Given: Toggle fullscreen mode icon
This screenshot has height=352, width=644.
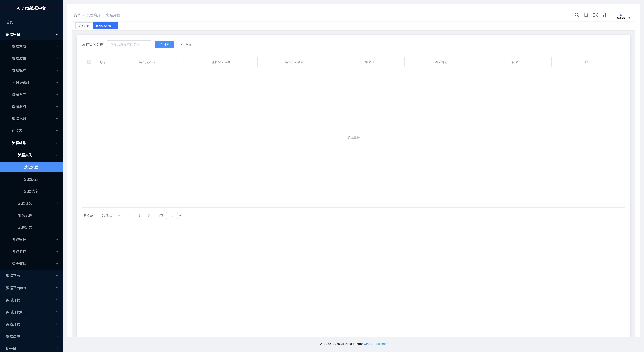Looking at the screenshot, I should (596, 15).
